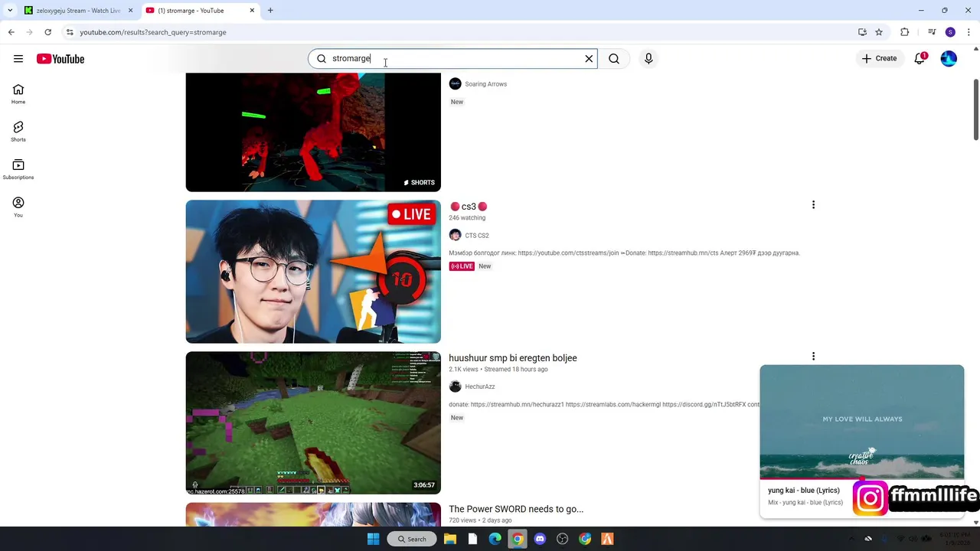The image size is (980, 551).
Task: Focus the stromarge search input field
Action: tap(452, 59)
